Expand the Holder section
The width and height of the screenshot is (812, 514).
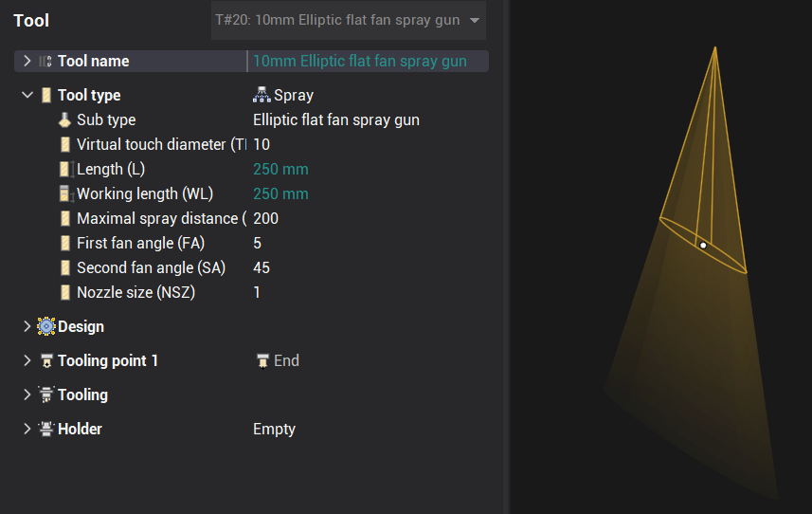(27, 429)
